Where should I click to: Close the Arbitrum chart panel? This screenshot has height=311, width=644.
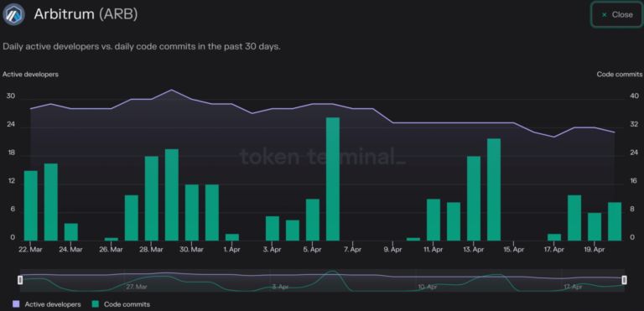[x=617, y=15]
